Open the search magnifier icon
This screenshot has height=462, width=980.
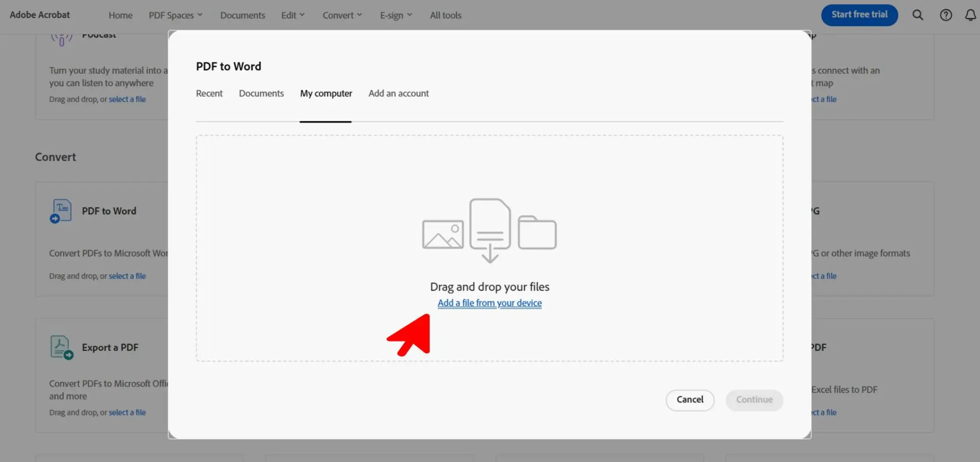[x=918, y=15]
